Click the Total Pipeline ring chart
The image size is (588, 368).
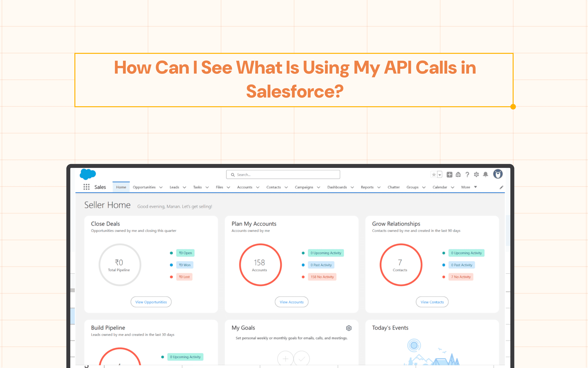(120, 265)
